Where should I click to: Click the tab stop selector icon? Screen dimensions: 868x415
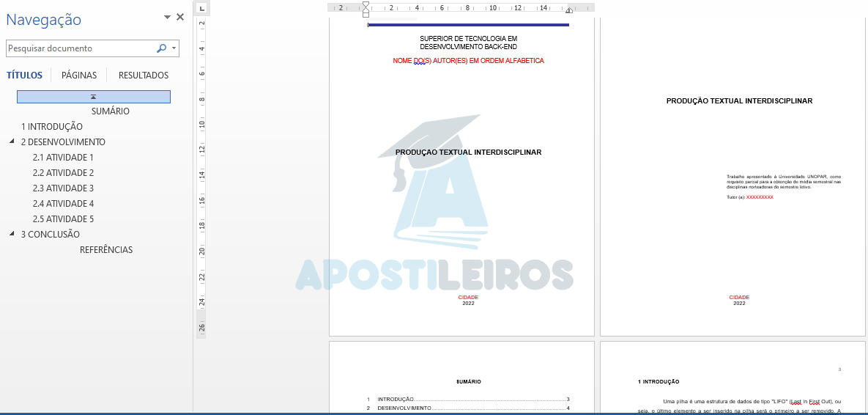coord(201,8)
